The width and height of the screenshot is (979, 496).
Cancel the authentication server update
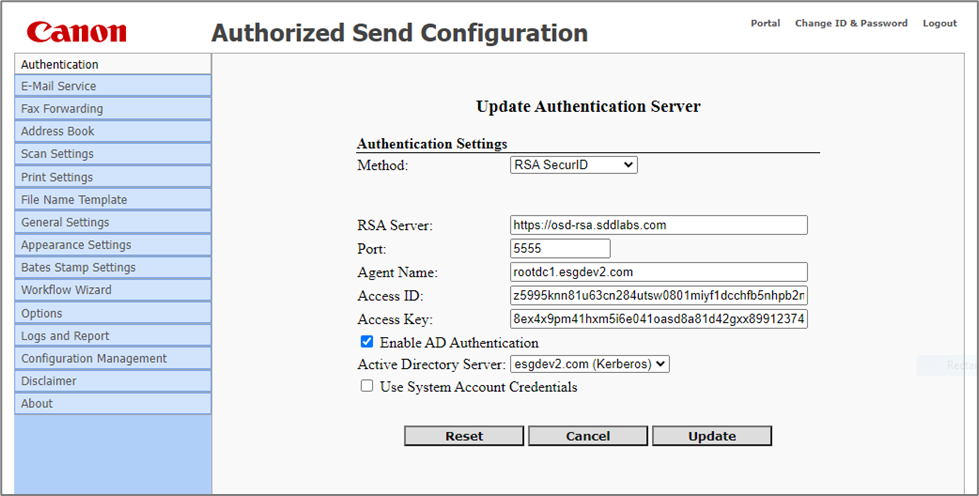[x=588, y=436]
